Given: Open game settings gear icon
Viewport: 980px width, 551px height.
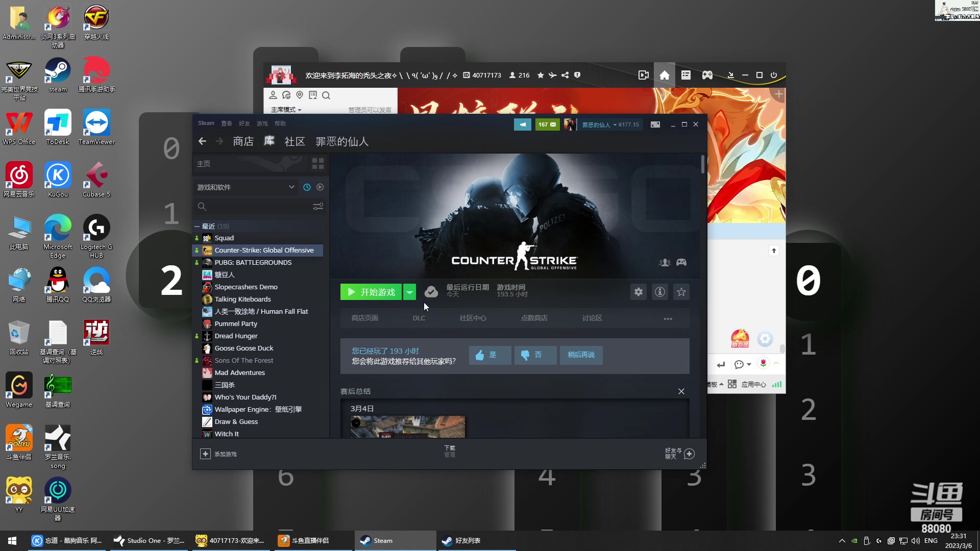Looking at the screenshot, I should pyautogui.click(x=638, y=292).
